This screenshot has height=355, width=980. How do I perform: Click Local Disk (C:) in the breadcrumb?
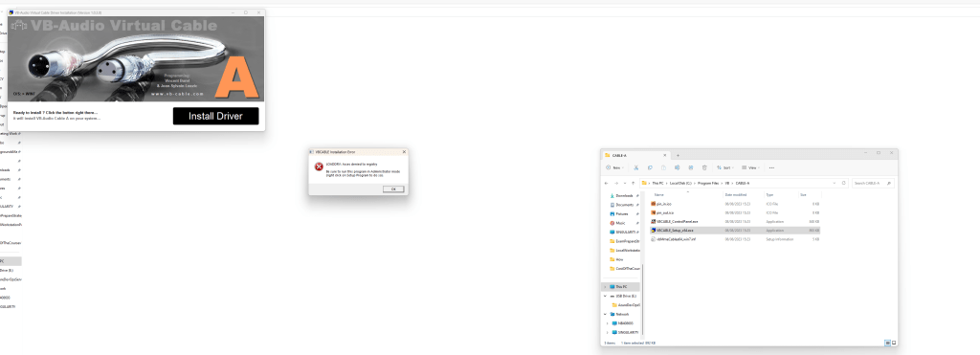coord(680,183)
